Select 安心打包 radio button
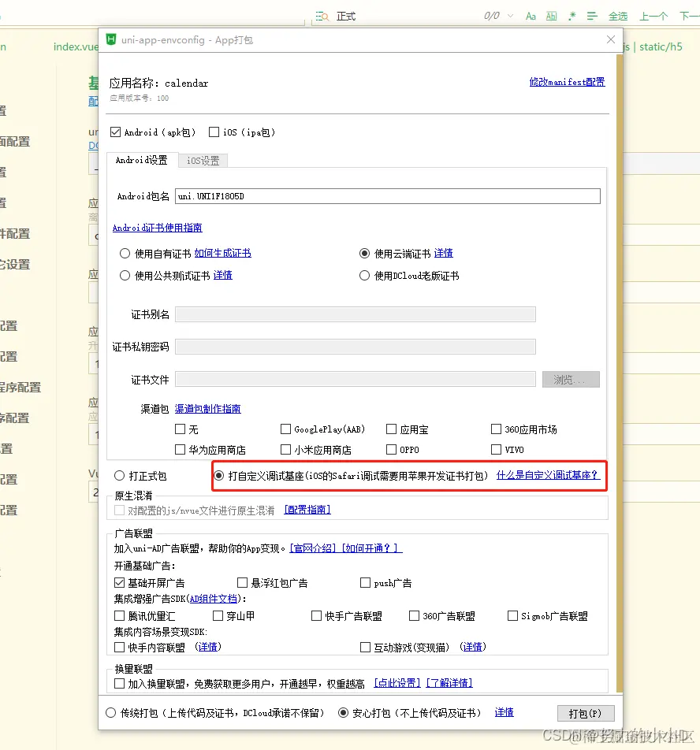 (x=343, y=713)
